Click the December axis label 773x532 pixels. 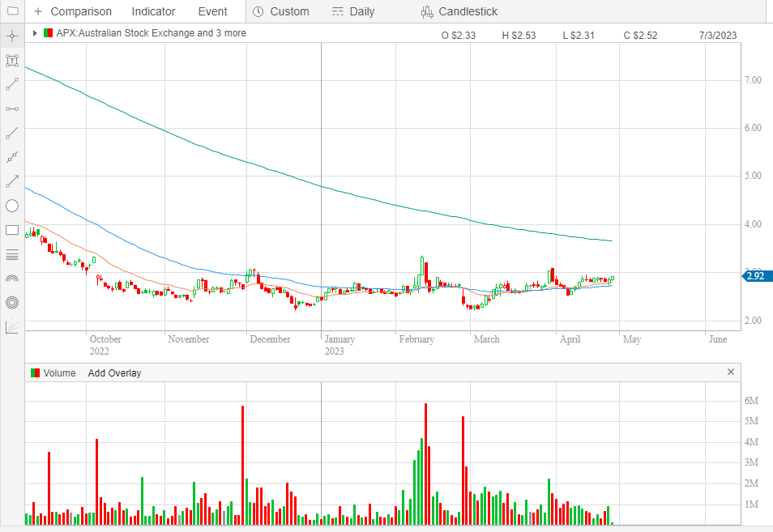[x=270, y=339]
